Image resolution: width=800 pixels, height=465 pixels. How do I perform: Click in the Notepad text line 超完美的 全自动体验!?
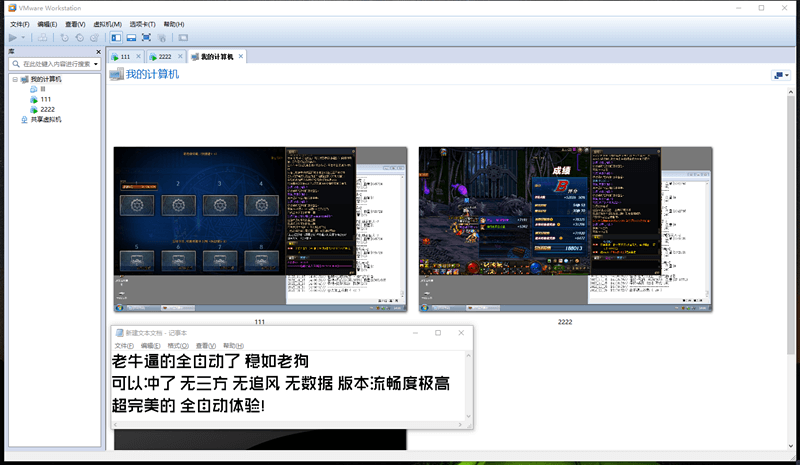point(188,406)
